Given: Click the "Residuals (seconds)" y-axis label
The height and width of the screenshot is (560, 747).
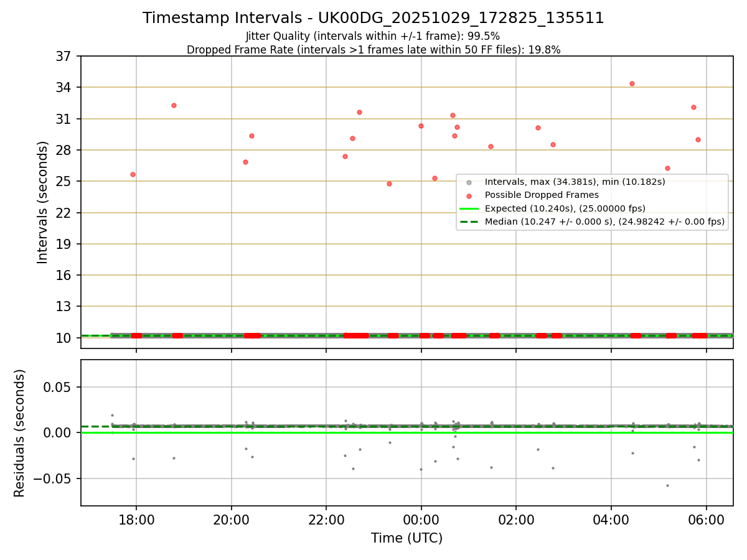Looking at the screenshot, I should pos(20,433).
